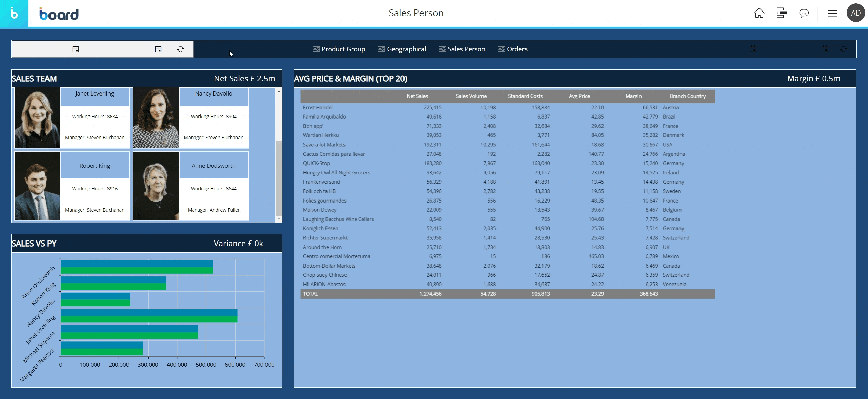The width and height of the screenshot is (868, 399).
Task: Click the Avg Price column header
Action: 579,96
